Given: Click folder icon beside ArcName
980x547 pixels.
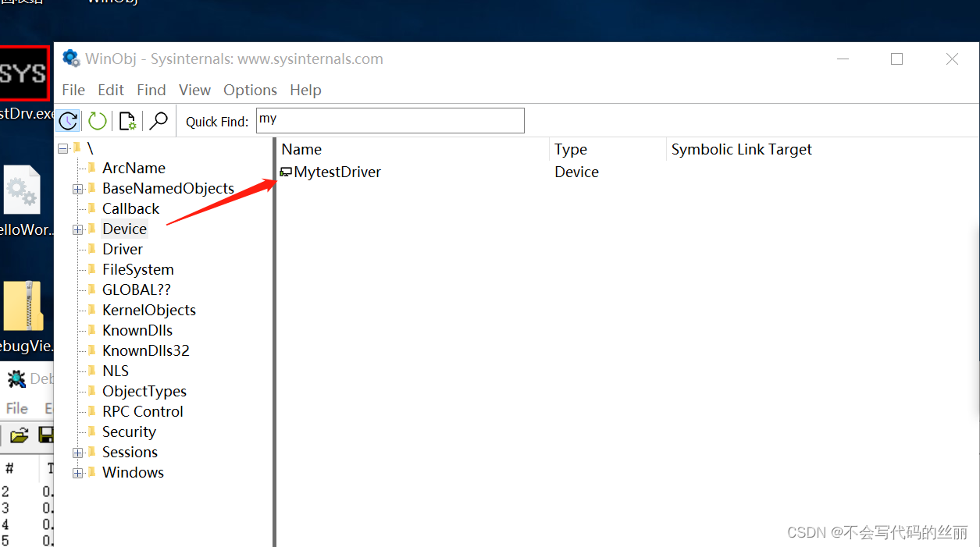Looking at the screenshot, I should click(x=92, y=168).
